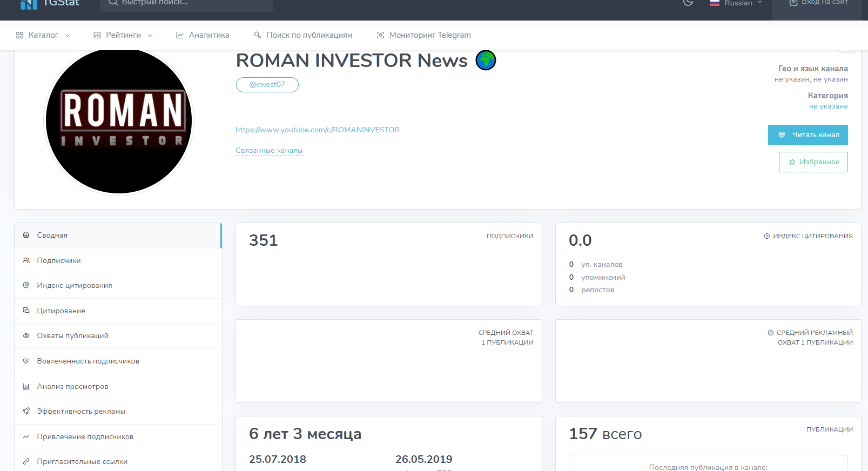Click the 'не указана' category link

(x=828, y=106)
